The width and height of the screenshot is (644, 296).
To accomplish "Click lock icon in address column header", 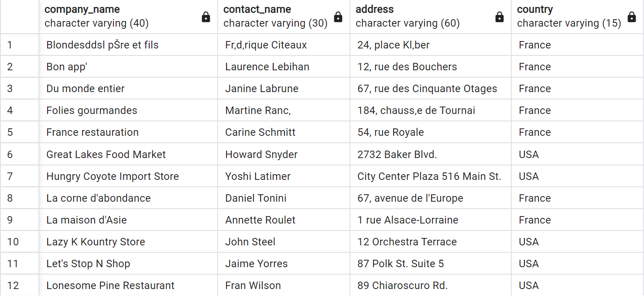I will [x=500, y=17].
